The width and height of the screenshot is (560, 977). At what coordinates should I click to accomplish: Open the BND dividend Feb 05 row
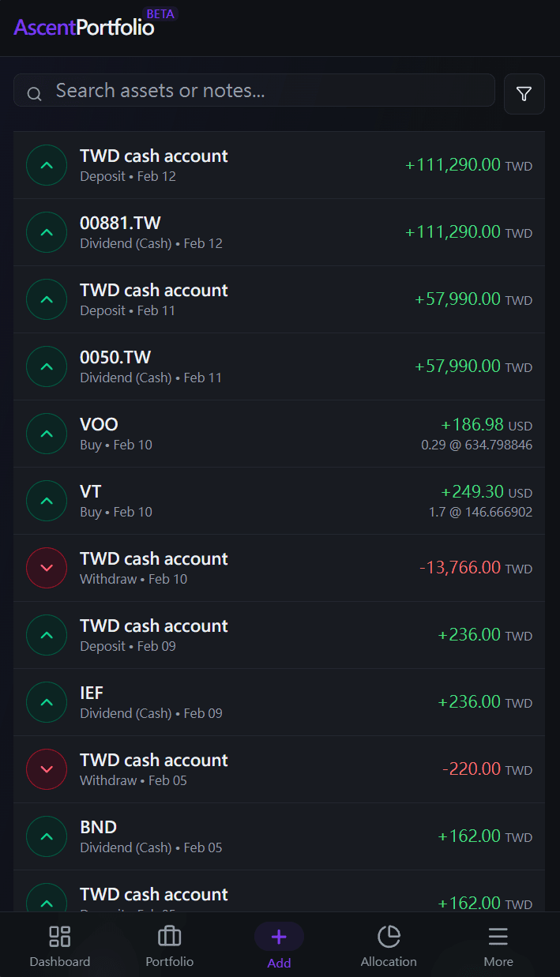click(x=279, y=836)
